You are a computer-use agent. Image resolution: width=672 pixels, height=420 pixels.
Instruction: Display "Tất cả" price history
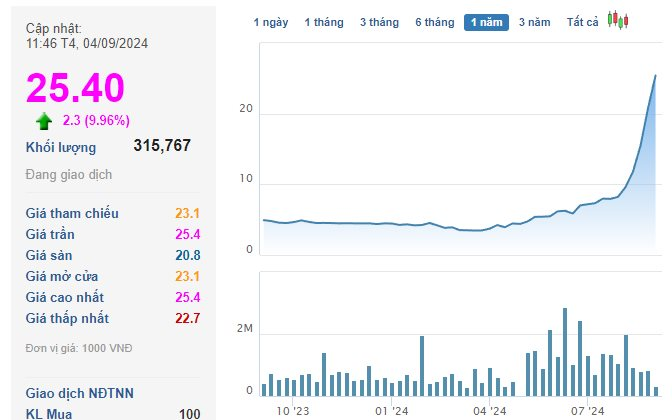tap(582, 22)
